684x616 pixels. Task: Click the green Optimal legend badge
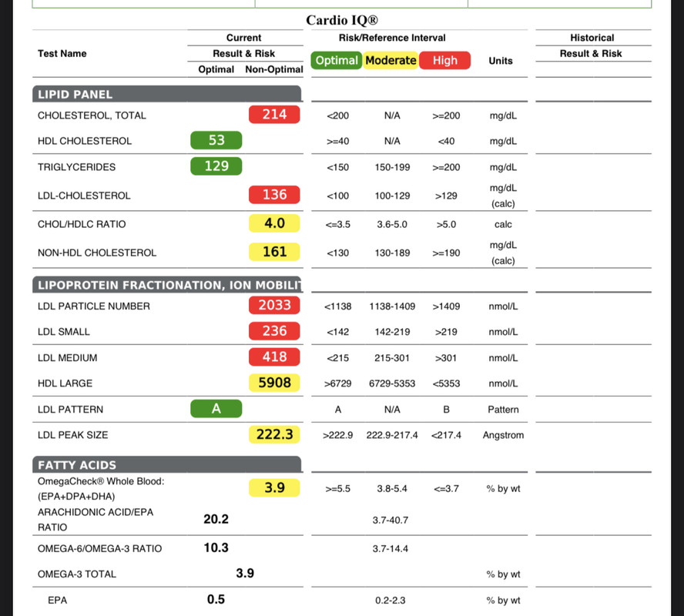coord(337,60)
